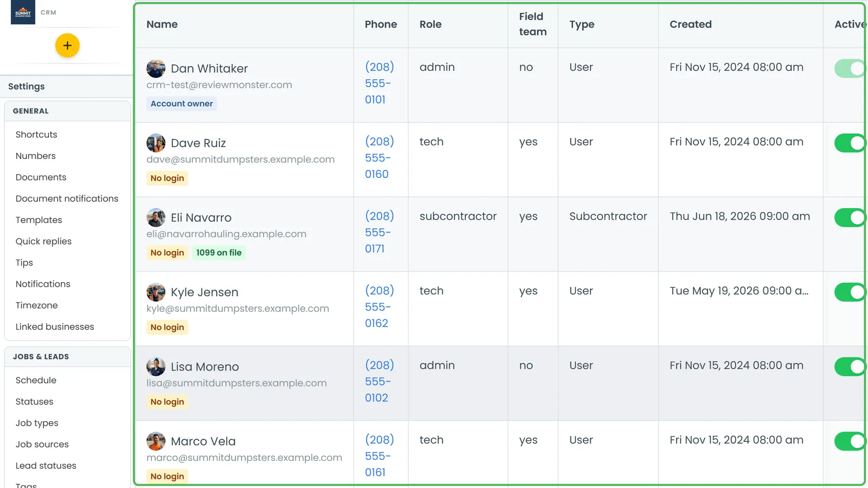The height and width of the screenshot is (488, 868).
Task: Turn off Eli Navarro's Active toggle
Action: point(850,218)
